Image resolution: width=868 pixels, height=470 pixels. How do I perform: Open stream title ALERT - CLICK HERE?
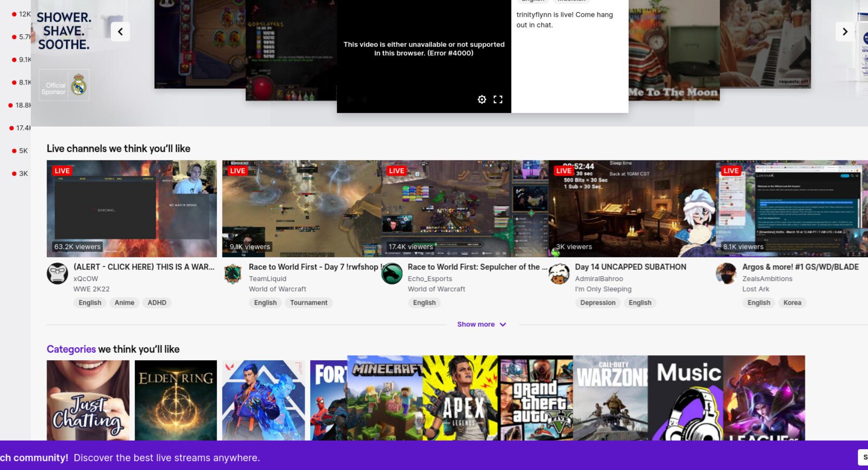pyautogui.click(x=144, y=267)
